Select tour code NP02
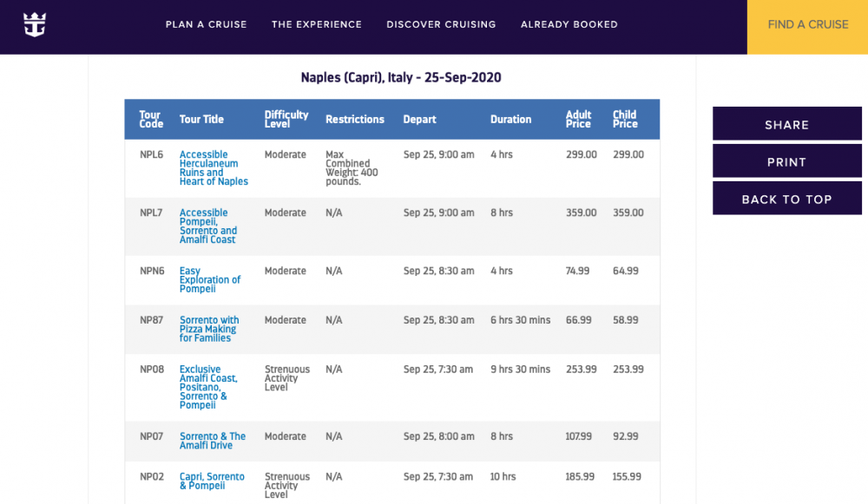The width and height of the screenshot is (868, 504). coord(152,476)
